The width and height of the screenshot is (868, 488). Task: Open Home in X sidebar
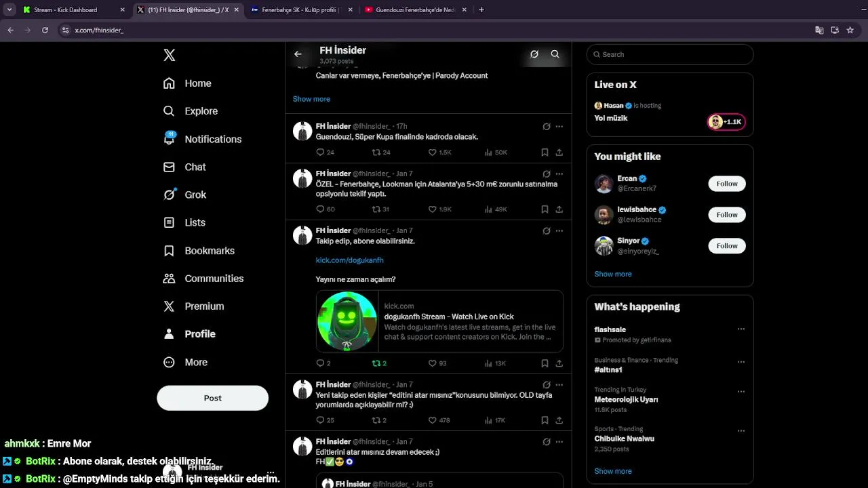187,83
